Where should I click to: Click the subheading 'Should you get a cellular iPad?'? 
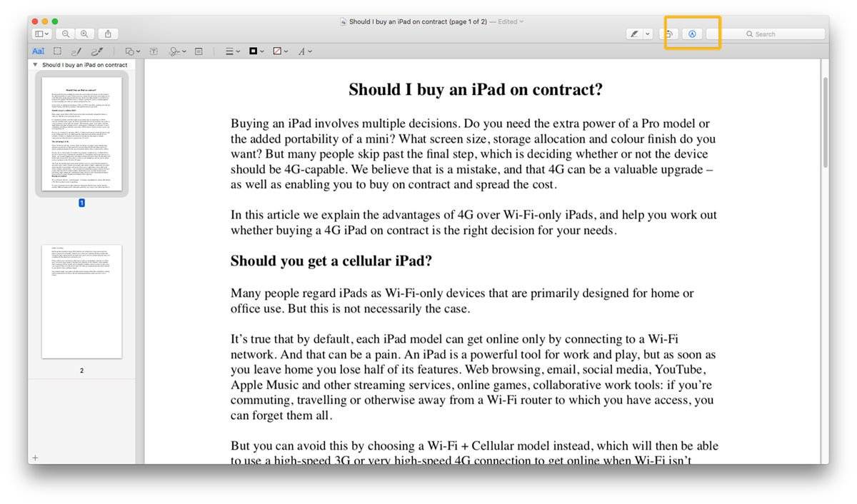click(x=331, y=261)
